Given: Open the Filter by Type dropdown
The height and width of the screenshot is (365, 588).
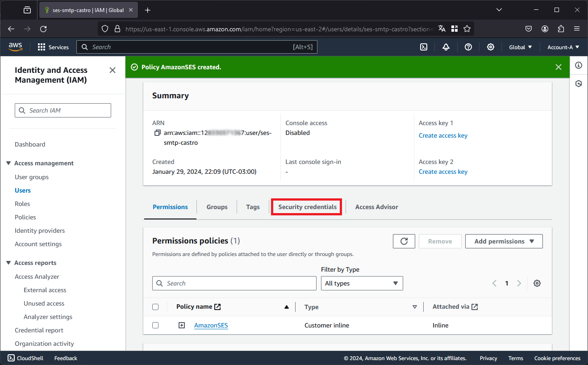Looking at the screenshot, I should point(362,283).
